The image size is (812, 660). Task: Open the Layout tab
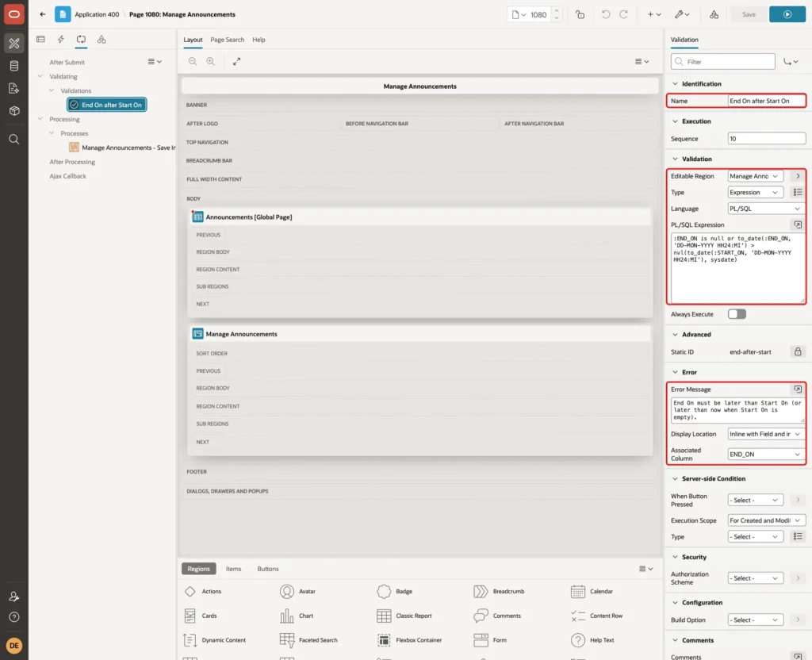pyautogui.click(x=193, y=40)
